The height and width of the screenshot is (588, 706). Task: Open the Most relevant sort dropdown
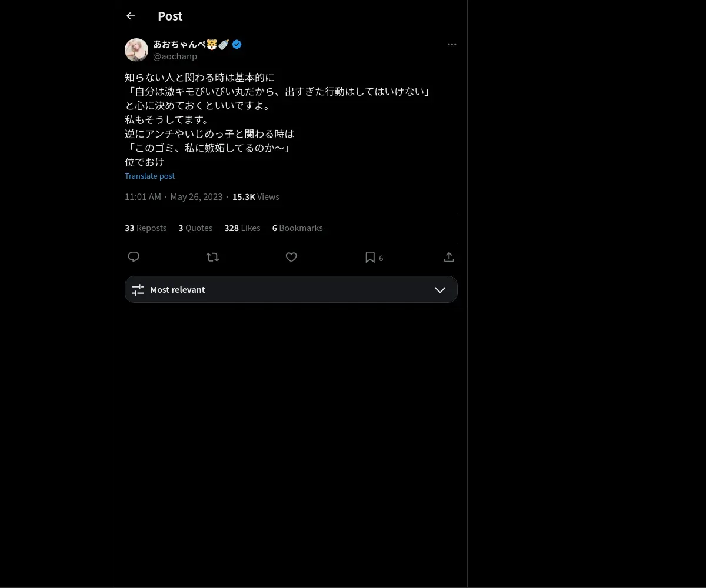pos(291,289)
